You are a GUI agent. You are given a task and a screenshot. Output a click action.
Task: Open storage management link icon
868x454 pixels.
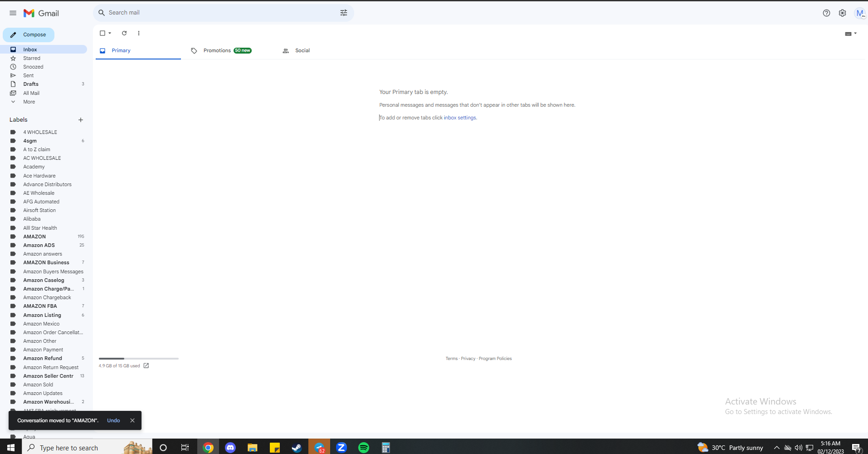click(x=146, y=365)
